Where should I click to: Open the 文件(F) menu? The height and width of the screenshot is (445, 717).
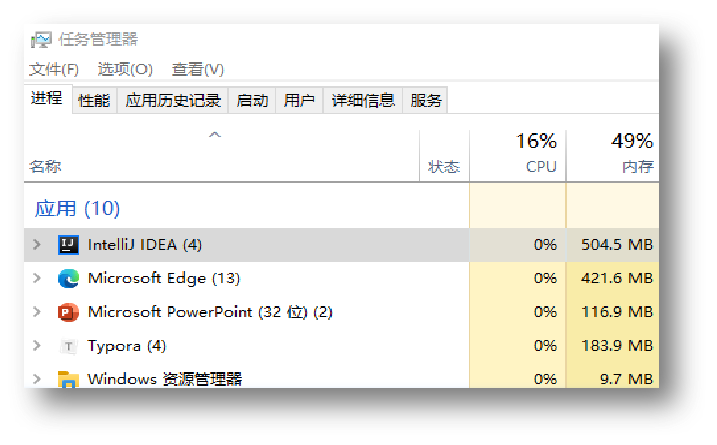[54, 69]
